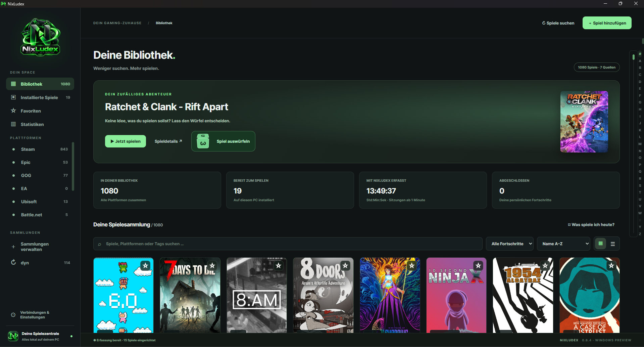Toggle favorite star on A Case of Distrust

[611, 266]
